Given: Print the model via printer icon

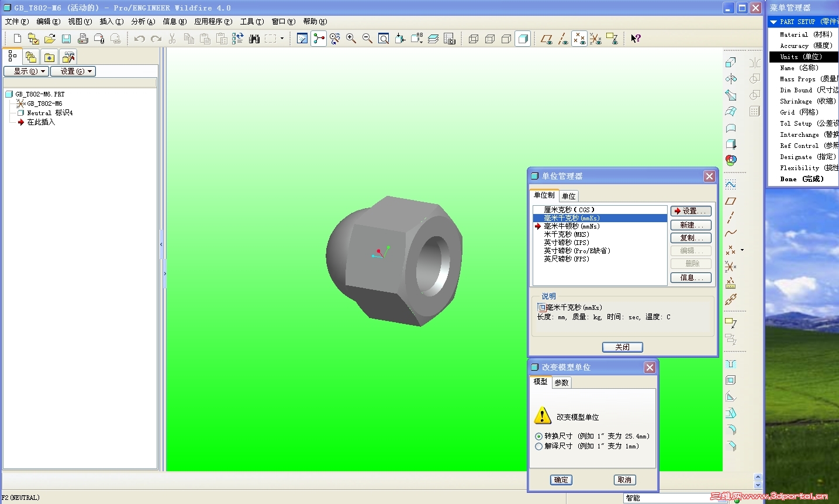Looking at the screenshot, I should click(x=82, y=39).
